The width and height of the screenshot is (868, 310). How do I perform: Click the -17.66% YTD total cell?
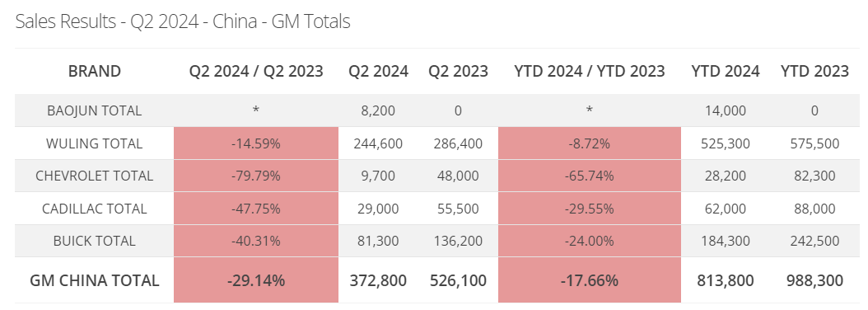590,280
